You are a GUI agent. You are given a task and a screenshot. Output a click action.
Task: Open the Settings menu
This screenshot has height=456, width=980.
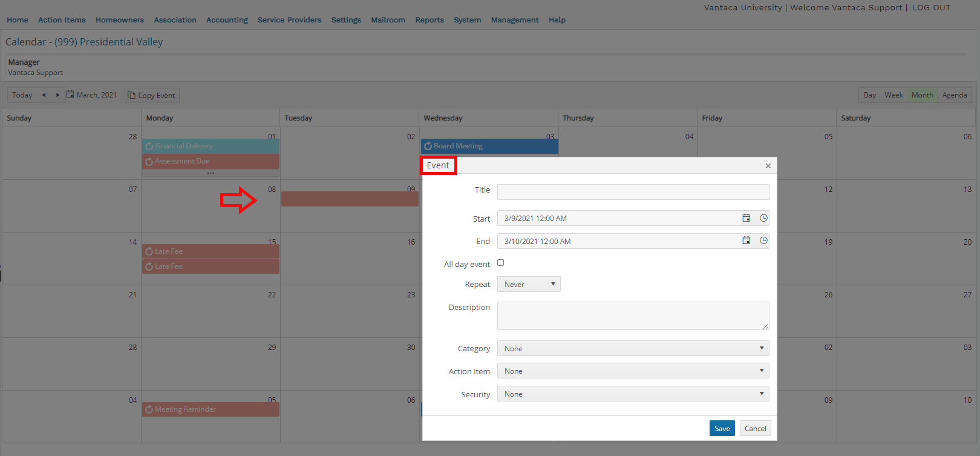(x=346, y=20)
